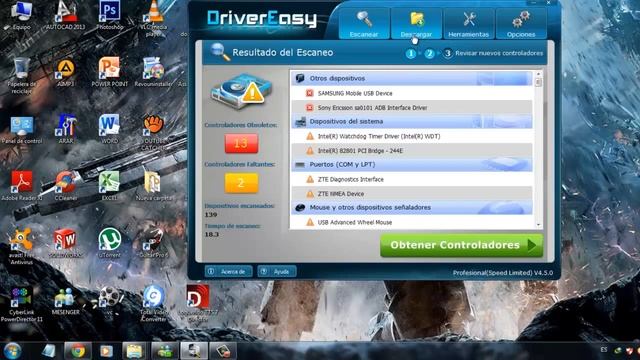This screenshot has width=640, height=360.
Task: Open the Windows Start menu orb
Action: click(12, 351)
